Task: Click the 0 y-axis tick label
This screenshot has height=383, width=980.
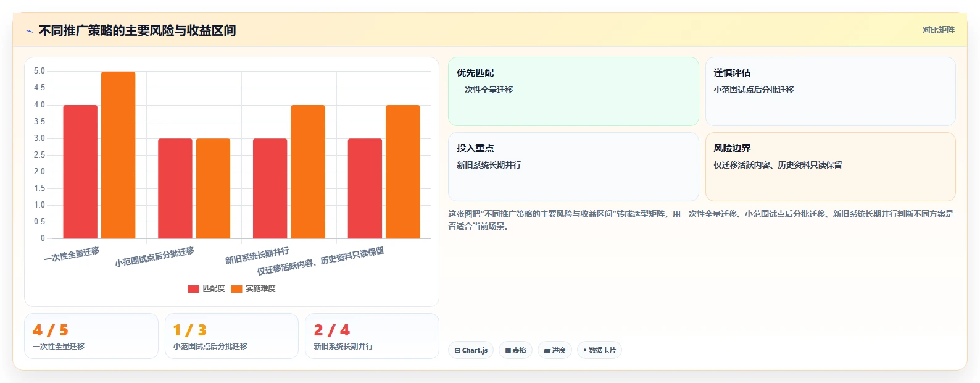Action: pos(43,238)
